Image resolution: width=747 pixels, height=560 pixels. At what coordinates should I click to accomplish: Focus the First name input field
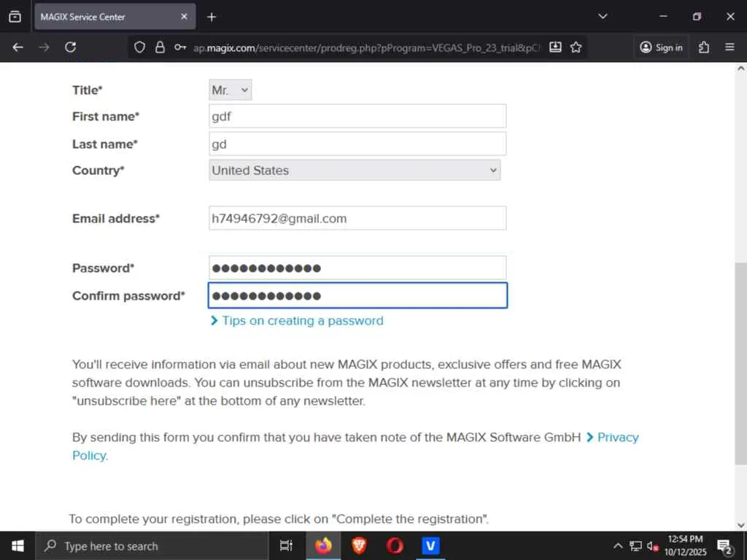tap(357, 116)
